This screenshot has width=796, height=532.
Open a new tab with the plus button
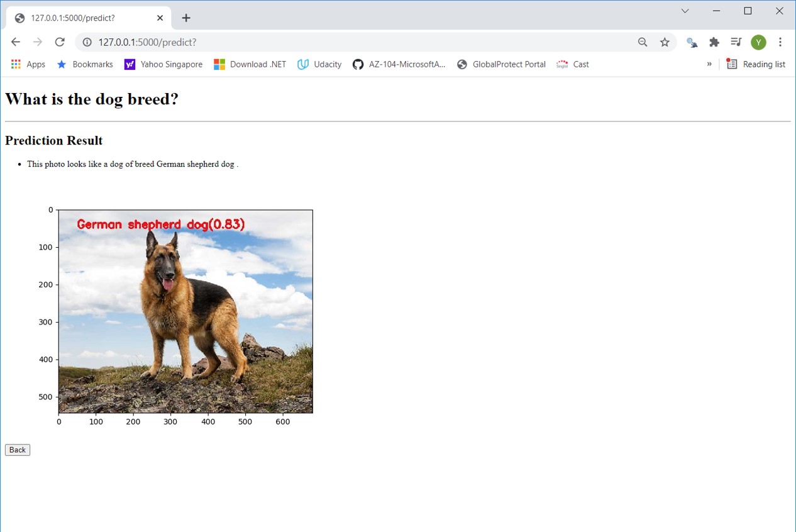pos(185,18)
